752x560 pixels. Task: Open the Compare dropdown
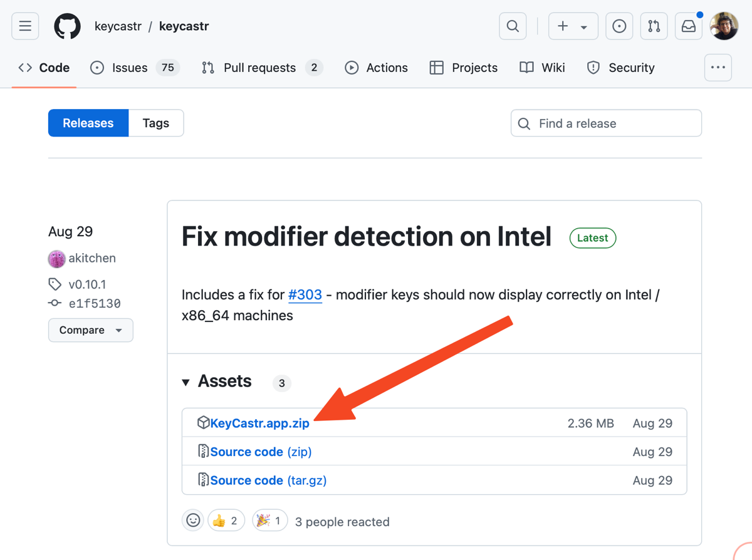tap(91, 330)
